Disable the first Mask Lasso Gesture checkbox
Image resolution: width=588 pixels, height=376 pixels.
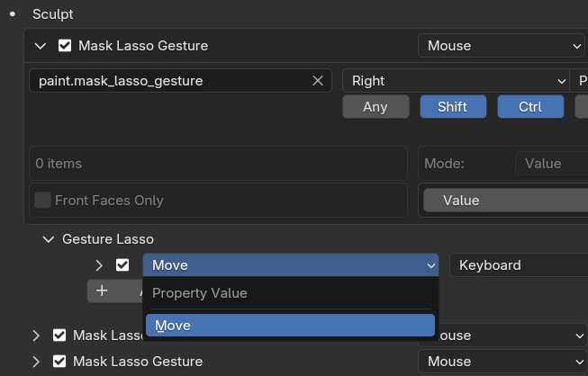pos(65,46)
